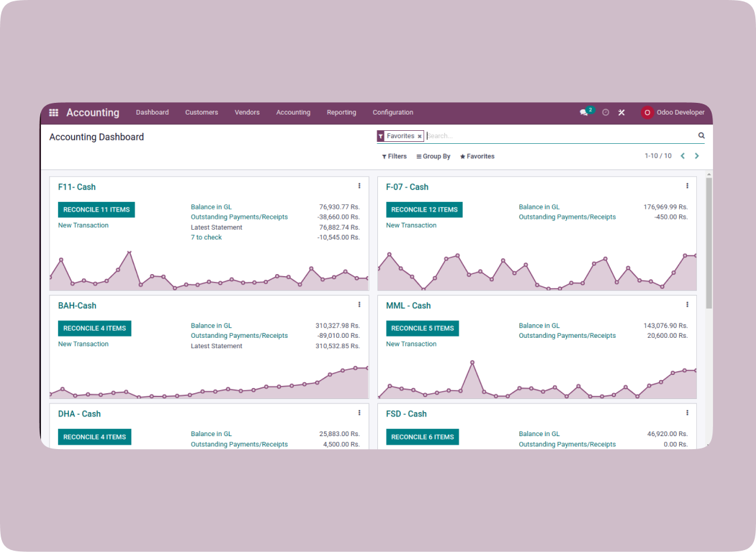The width and height of the screenshot is (756, 552).
Task: Click New Transaction under BAH-Cash
Action: 83,344
